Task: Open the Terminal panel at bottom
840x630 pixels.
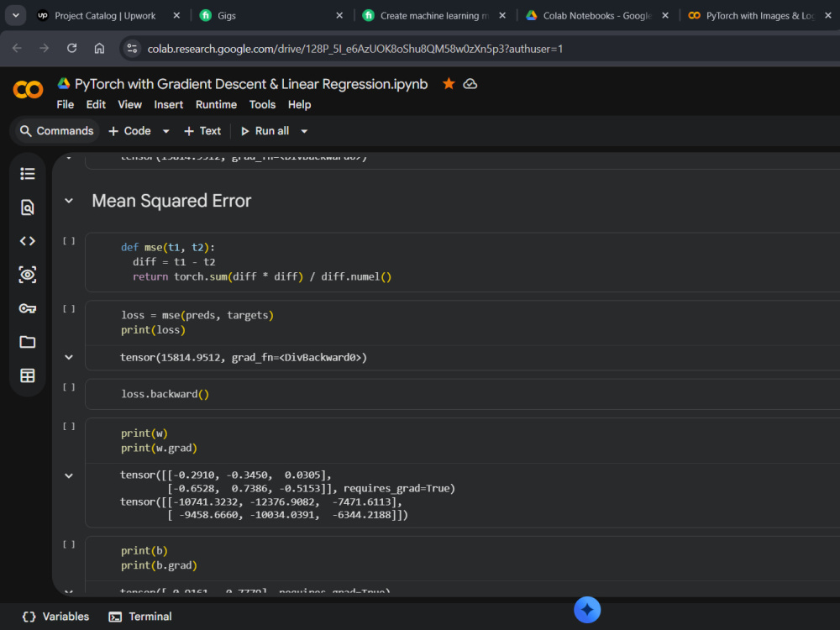Action: [139, 617]
